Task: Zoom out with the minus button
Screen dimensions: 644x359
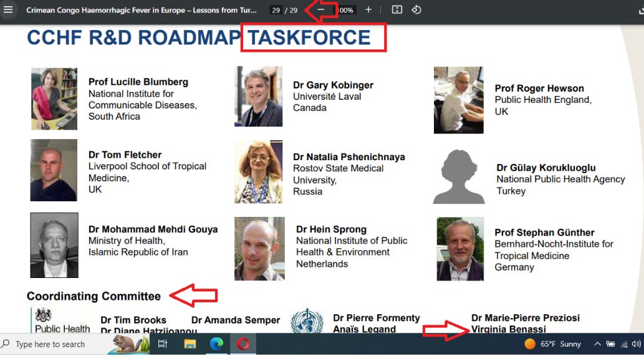Action: [321, 10]
